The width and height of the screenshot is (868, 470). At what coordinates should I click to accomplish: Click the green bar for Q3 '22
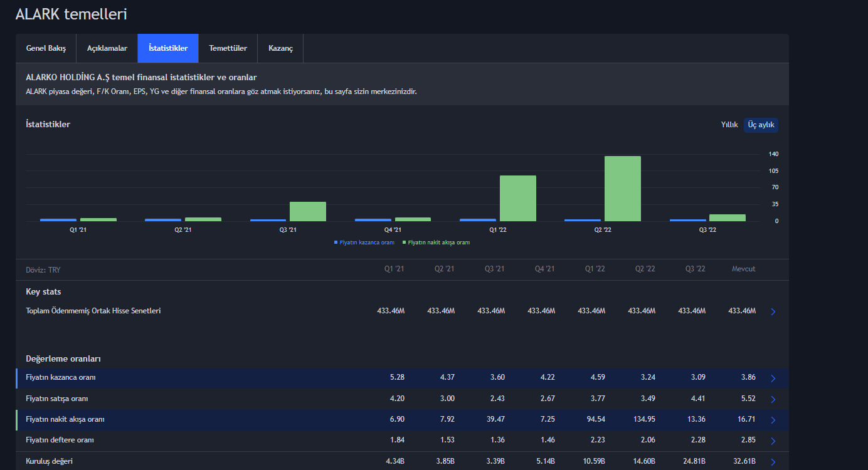click(x=728, y=218)
